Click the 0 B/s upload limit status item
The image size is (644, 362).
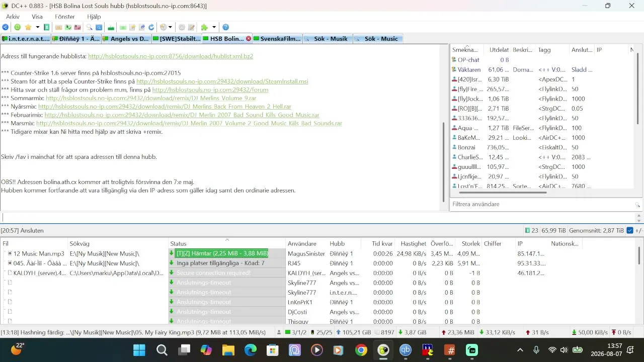pos(621,332)
